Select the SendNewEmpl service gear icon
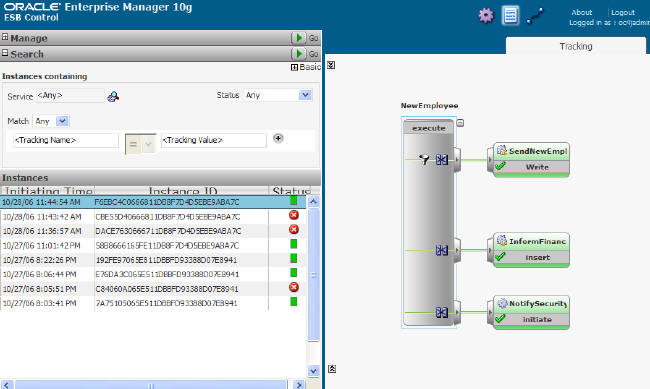 (502, 151)
